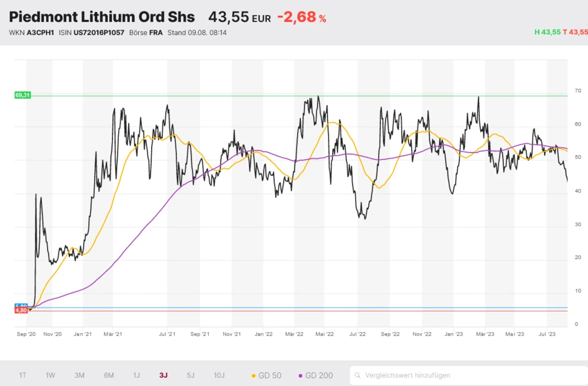Click the green 69,31 high marker label

pyautogui.click(x=22, y=95)
